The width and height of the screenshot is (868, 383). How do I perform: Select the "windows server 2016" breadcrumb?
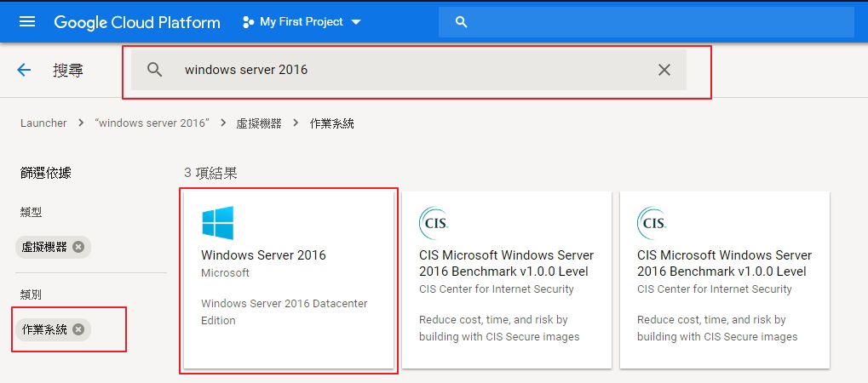(x=153, y=123)
